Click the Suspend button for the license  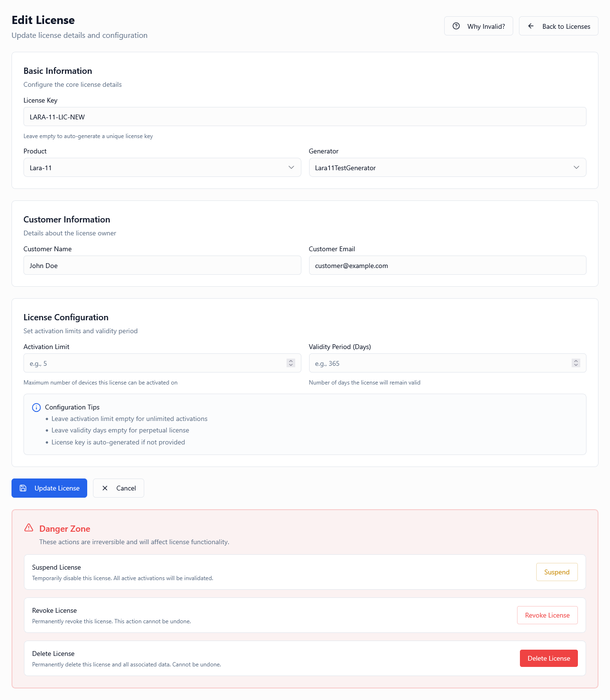coord(556,572)
